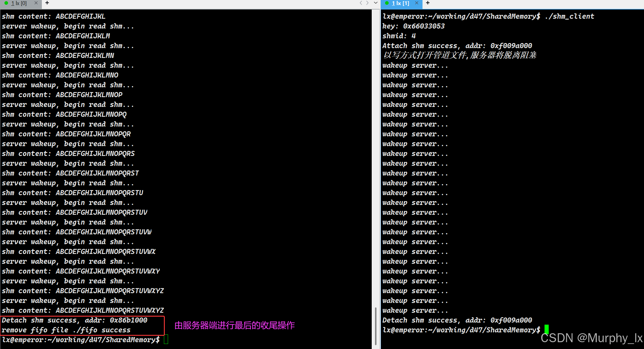Click the "./shm_client" command text

coord(569,16)
